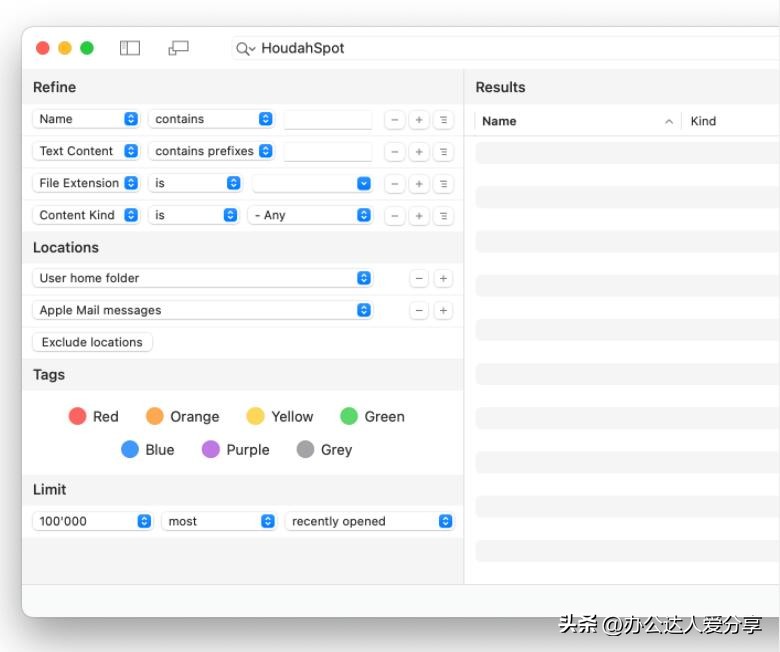The image size is (780, 652).
Task: Add criterion after Content Kind row
Action: point(419,216)
